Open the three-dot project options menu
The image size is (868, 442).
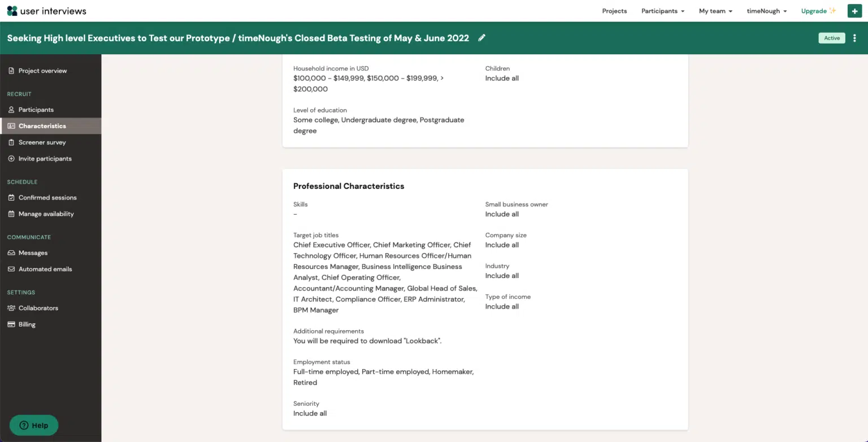(x=854, y=38)
